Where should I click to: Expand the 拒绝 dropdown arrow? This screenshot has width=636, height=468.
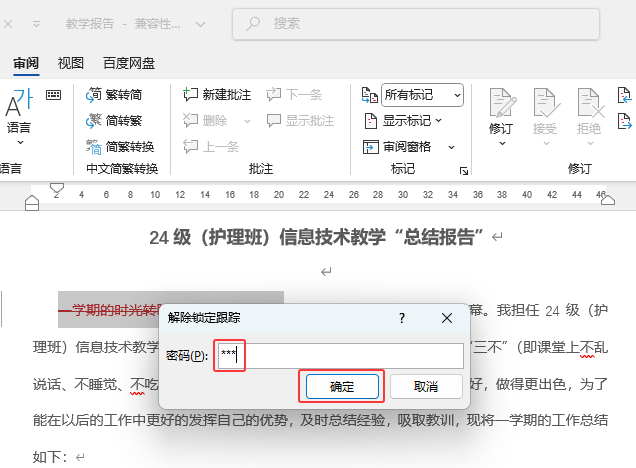[590, 143]
